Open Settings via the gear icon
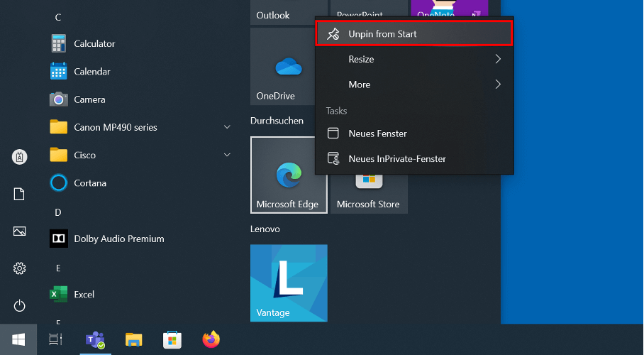 tap(20, 268)
